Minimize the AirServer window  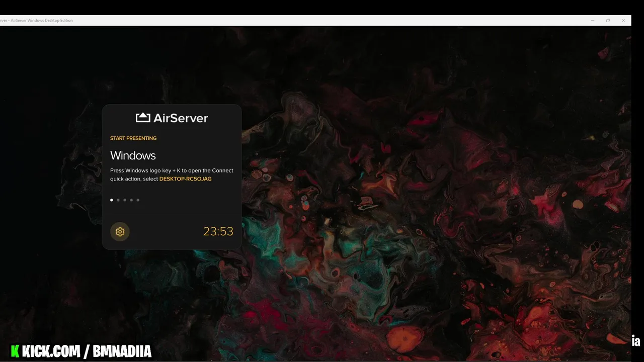(x=593, y=21)
